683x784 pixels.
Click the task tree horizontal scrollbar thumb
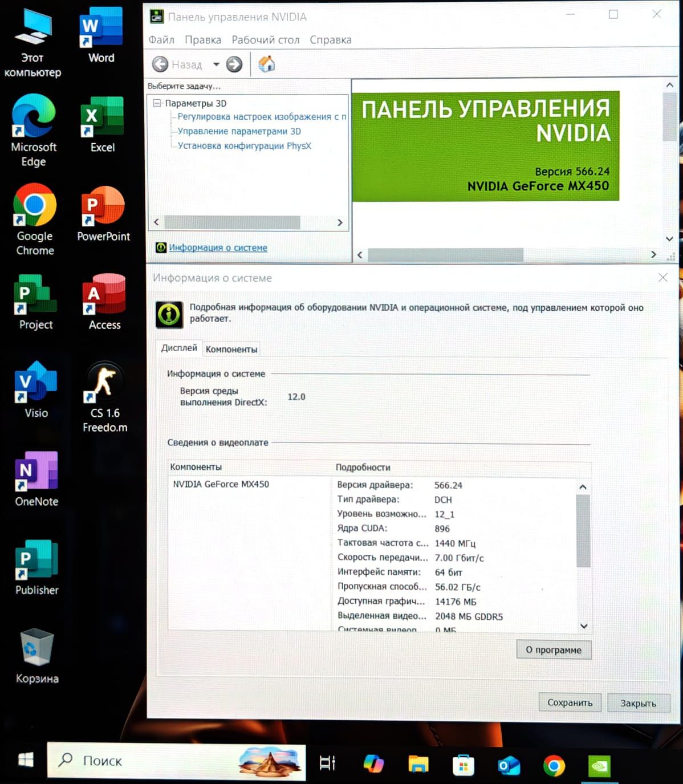point(232,222)
